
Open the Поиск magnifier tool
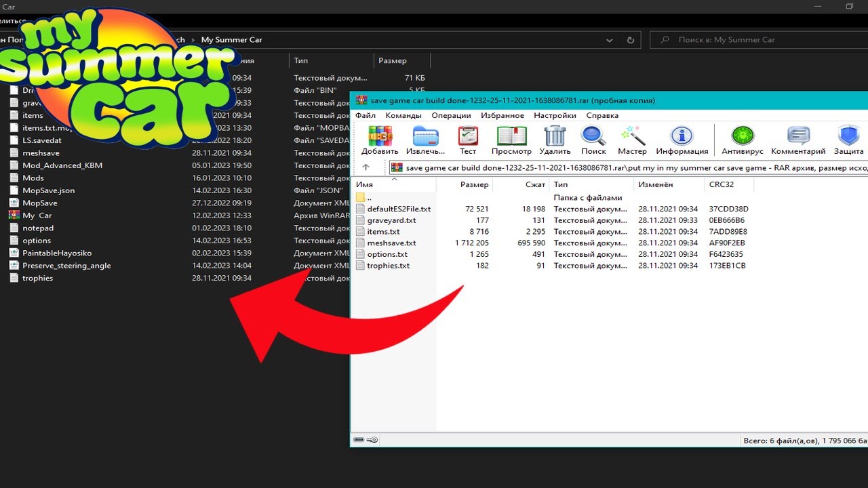coord(593,139)
